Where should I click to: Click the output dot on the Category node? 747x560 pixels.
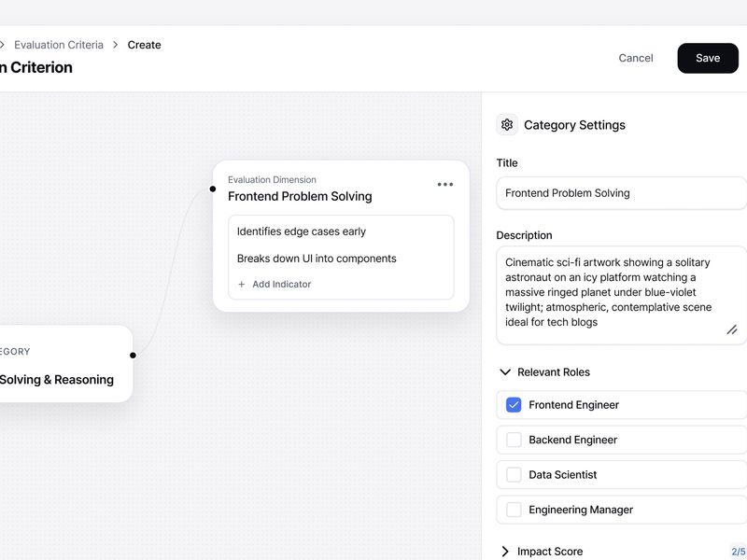click(134, 355)
